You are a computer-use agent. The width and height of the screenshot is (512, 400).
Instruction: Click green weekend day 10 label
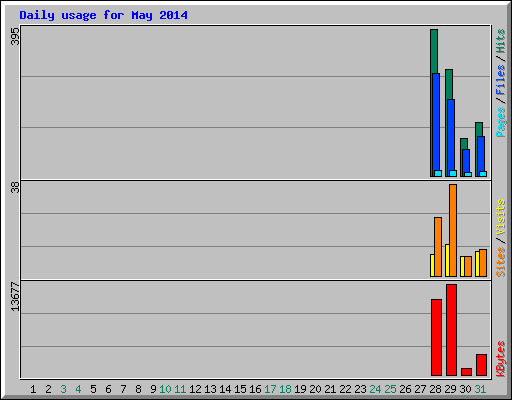tap(165, 389)
